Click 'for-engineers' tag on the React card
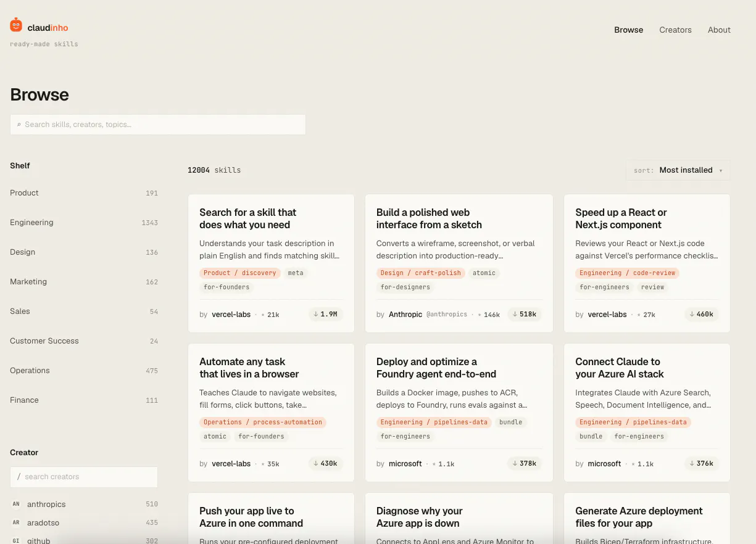This screenshot has height=544, width=756. 604,287
